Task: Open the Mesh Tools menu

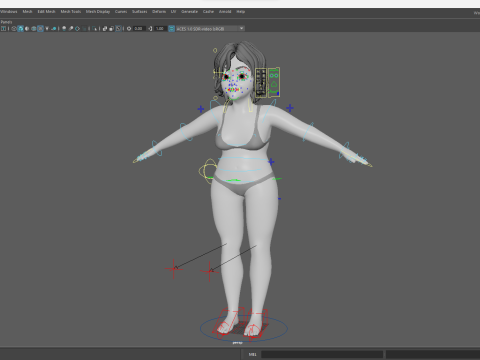Action: tap(71, 12)
